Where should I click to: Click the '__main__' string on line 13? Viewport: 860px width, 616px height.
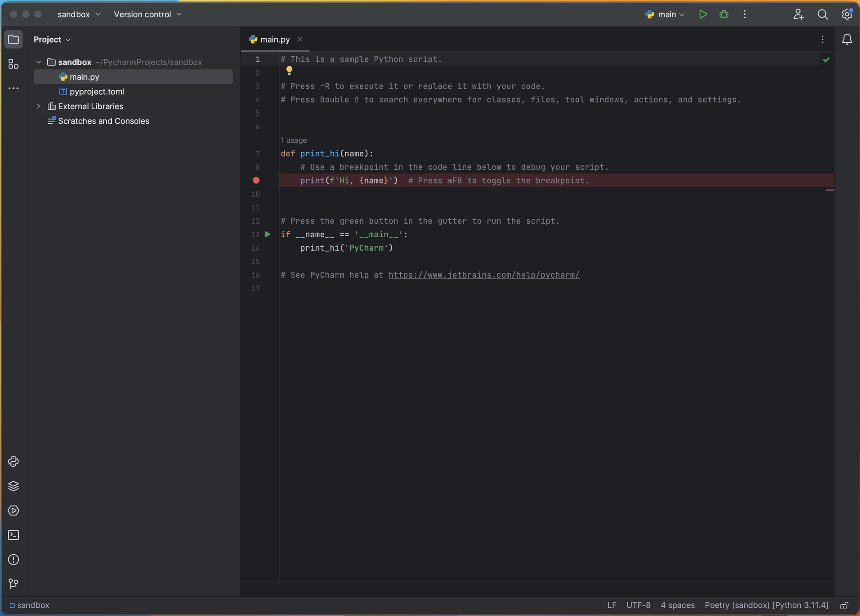point(379,235)
